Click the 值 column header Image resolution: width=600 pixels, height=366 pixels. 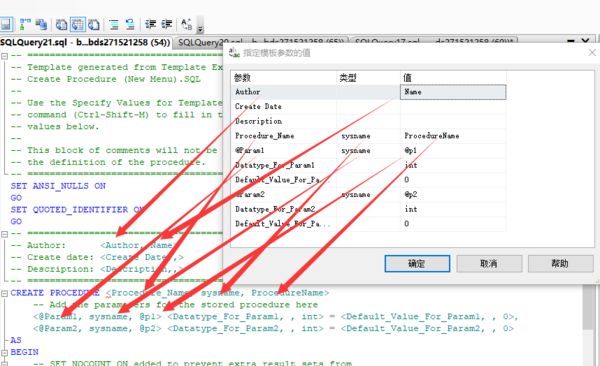(x=453, y=78)
